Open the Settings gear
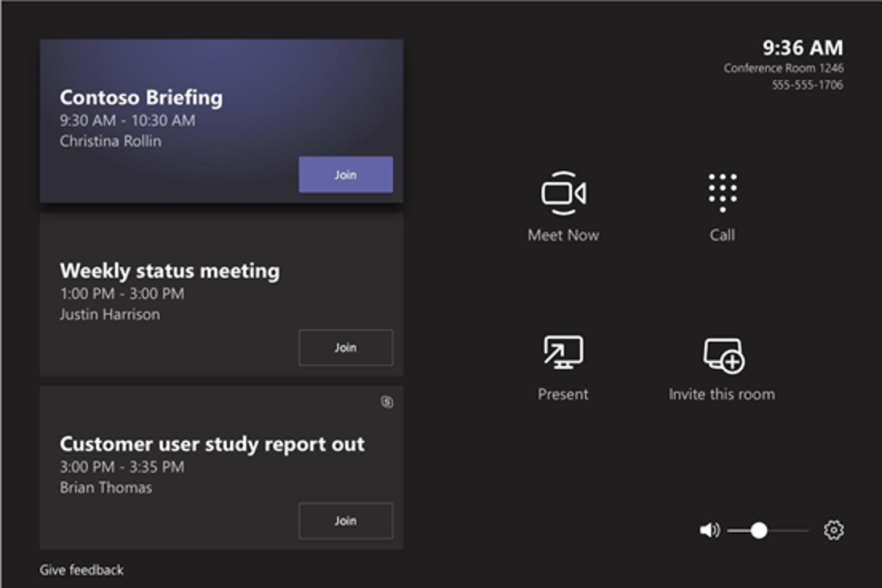This screenshot has height=588, width=882. click(x=832, y=530)
